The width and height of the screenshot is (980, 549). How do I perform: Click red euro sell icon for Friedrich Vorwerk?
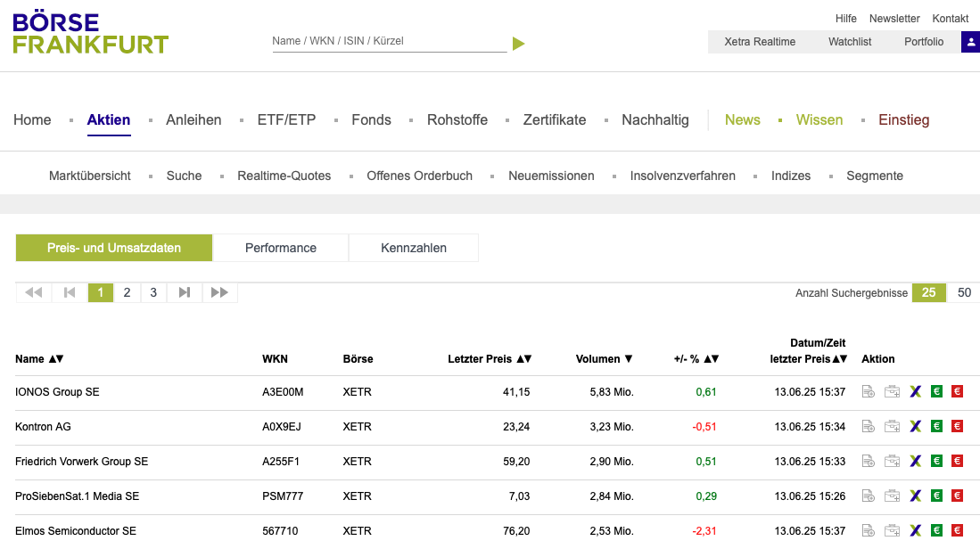point(957,461)
